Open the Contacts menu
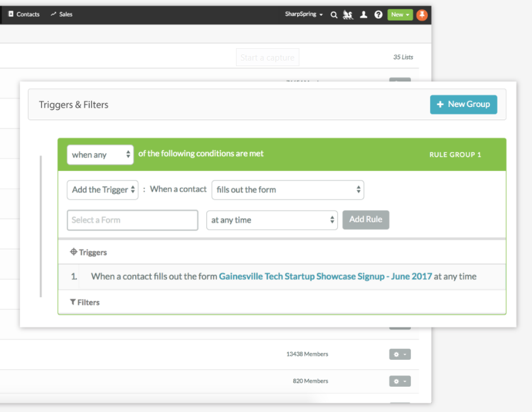This screenshot has width=532, height=412. (x=24, y=15)
